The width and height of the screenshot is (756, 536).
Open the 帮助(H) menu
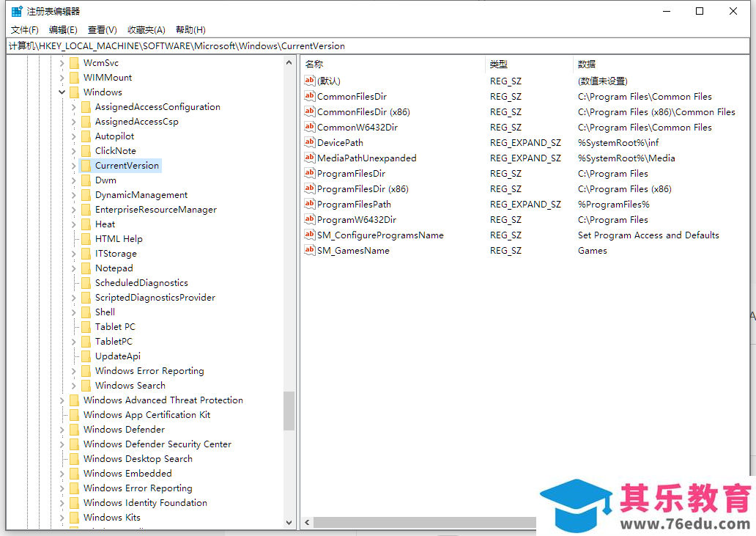[x=190, y=30]
